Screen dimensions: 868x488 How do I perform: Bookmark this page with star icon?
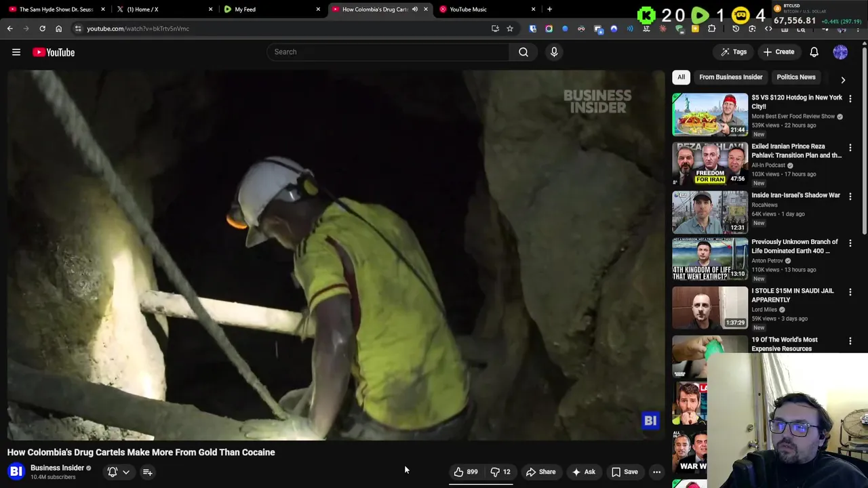click(x=510, y=28)
